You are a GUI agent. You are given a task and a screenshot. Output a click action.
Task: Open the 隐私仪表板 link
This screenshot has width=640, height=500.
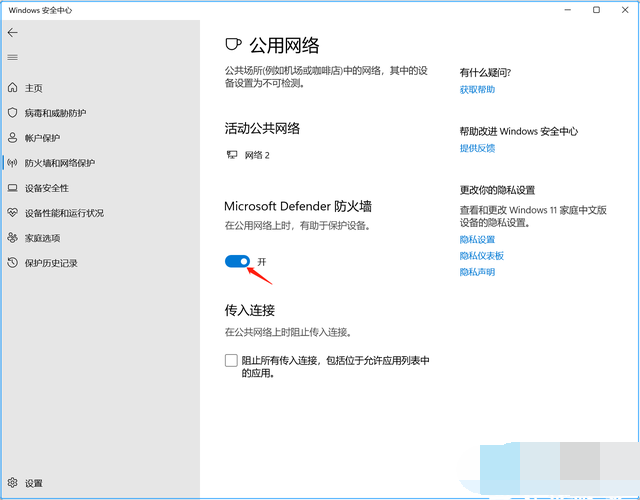(x=481, y=256)
